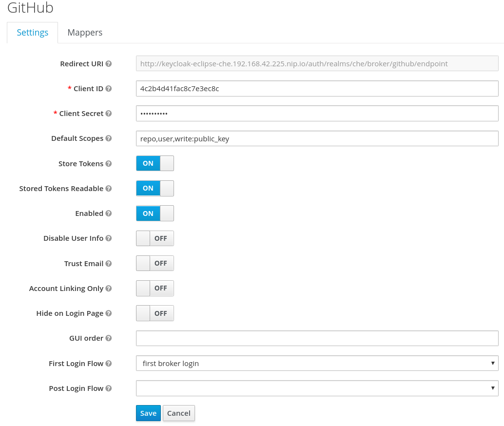Open the First Login Flow dropdown
The height and width of the screenshot is (426, 504).
(317, 363)
